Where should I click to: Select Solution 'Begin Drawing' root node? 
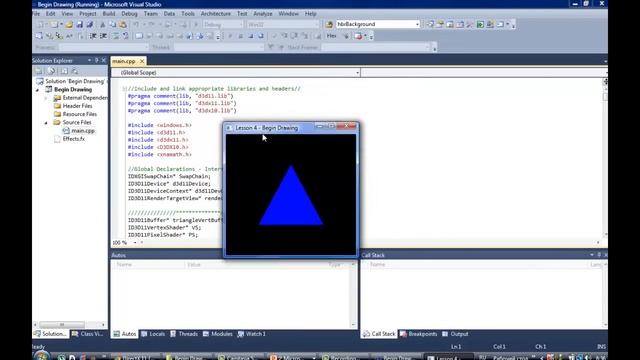75,81
